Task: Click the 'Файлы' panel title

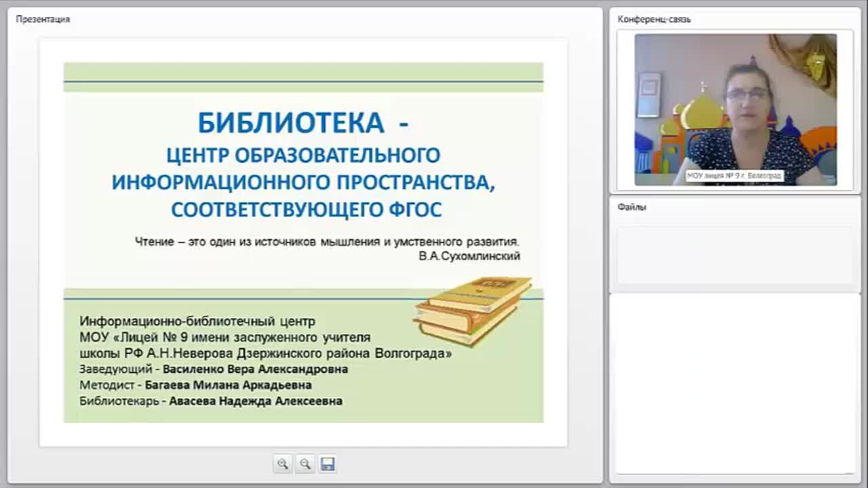Action: (631, 207)
